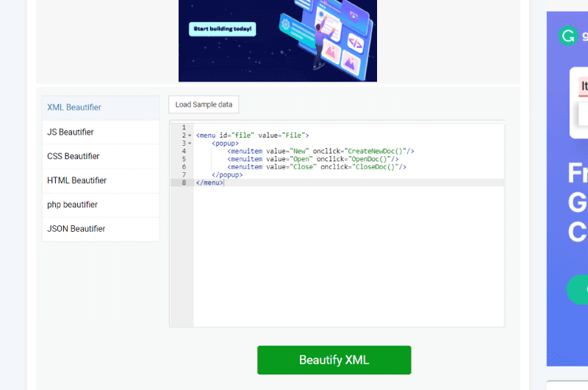Click line number 8 in the gutter
This screenshot has height=390, width=588.
tap(184, 182)
